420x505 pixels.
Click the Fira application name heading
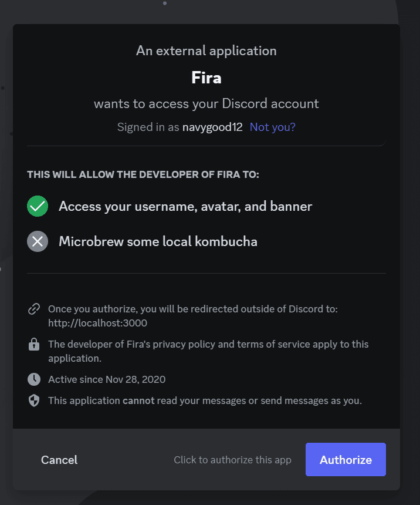tap(206, 77)
